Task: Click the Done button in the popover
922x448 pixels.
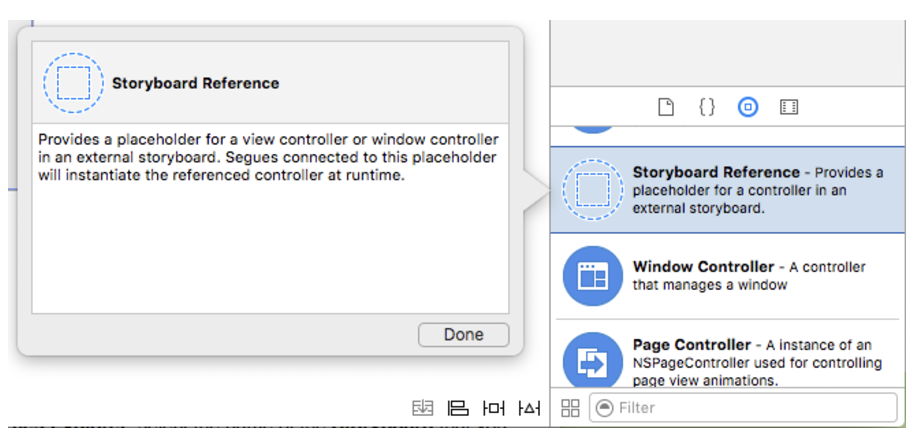Action: point(463,335)
